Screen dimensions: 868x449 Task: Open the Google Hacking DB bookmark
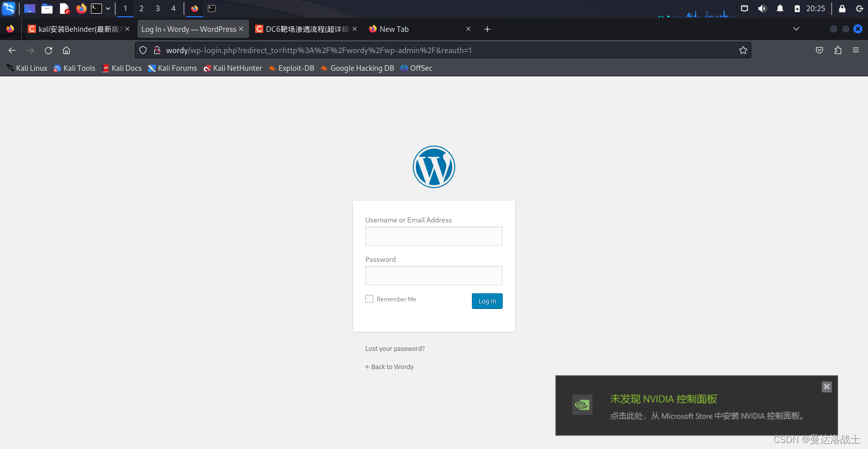(x=357, y=68)
